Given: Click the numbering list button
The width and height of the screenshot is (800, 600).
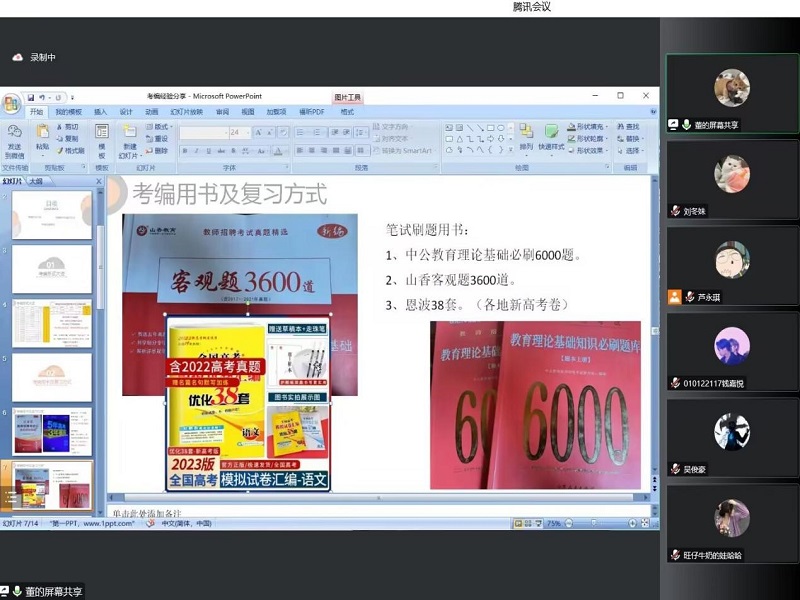Looking at the screenshot, I should pos(317,133).
